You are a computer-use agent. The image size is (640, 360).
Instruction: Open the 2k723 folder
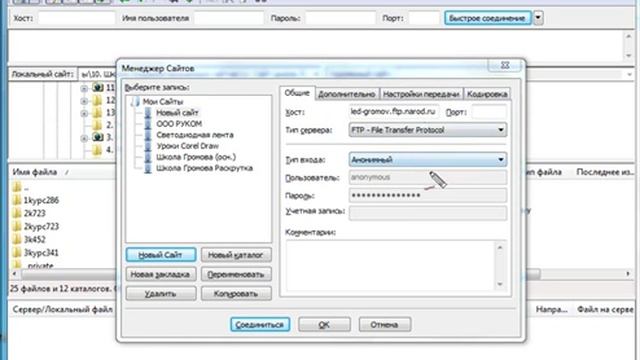34,213
